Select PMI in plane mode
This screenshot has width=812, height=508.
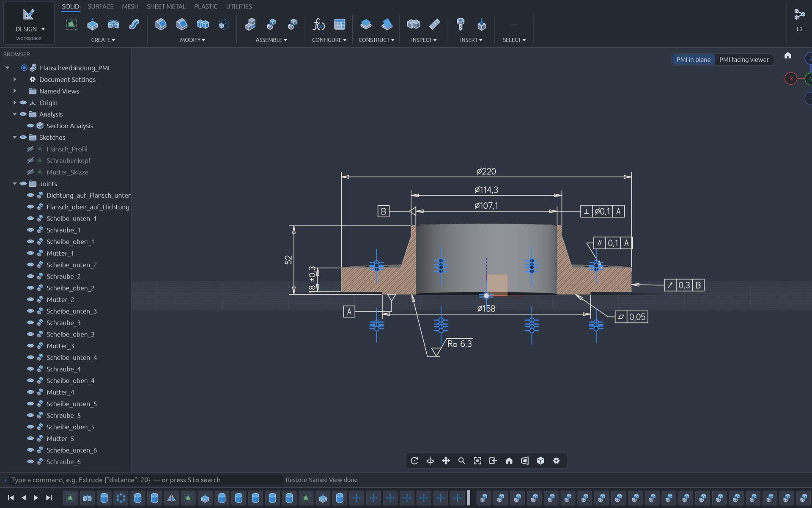pyautogui.click(x=694, y=60)
